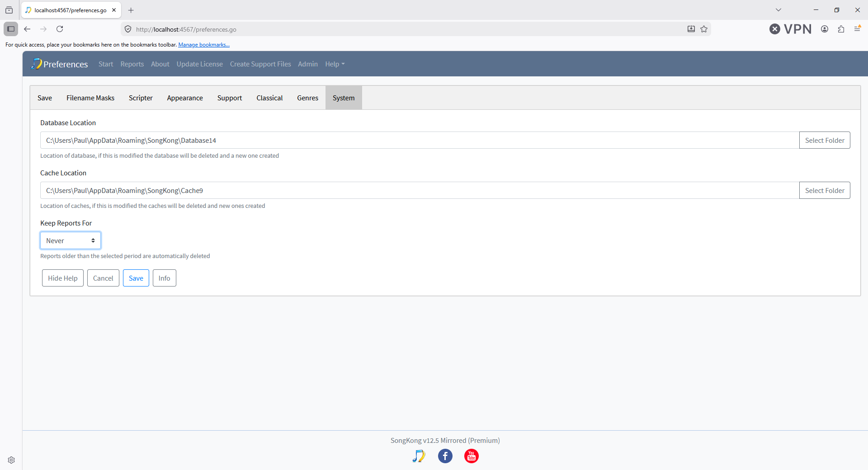
Task: Open the extensions puzzle icon
Action: [x=841, y=29]
